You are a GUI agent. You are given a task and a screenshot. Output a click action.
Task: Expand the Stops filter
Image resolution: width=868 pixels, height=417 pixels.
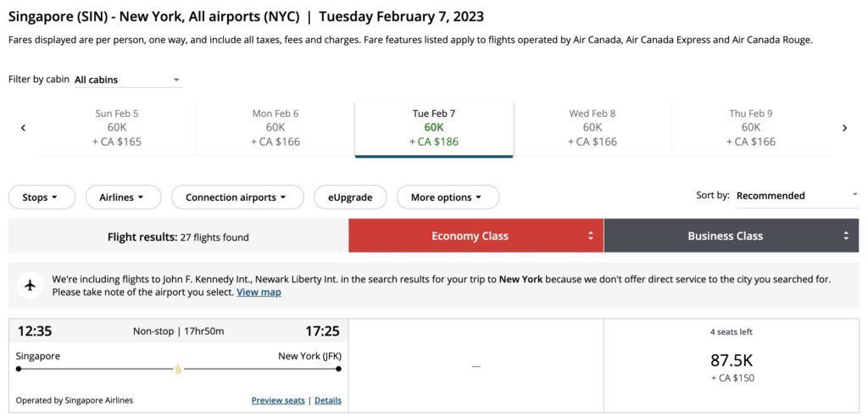pos(42,197)
